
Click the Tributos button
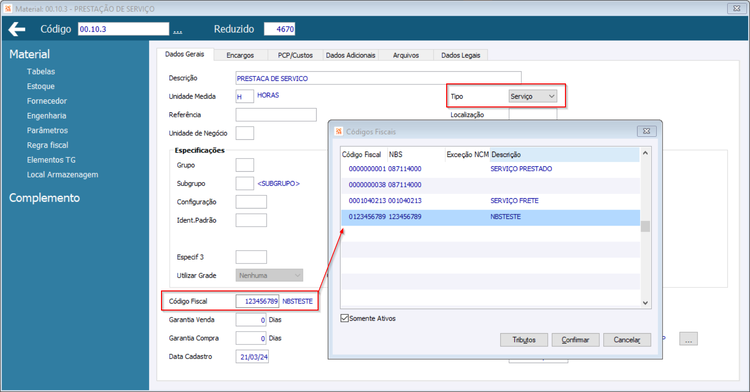click(x=524, y=340)
